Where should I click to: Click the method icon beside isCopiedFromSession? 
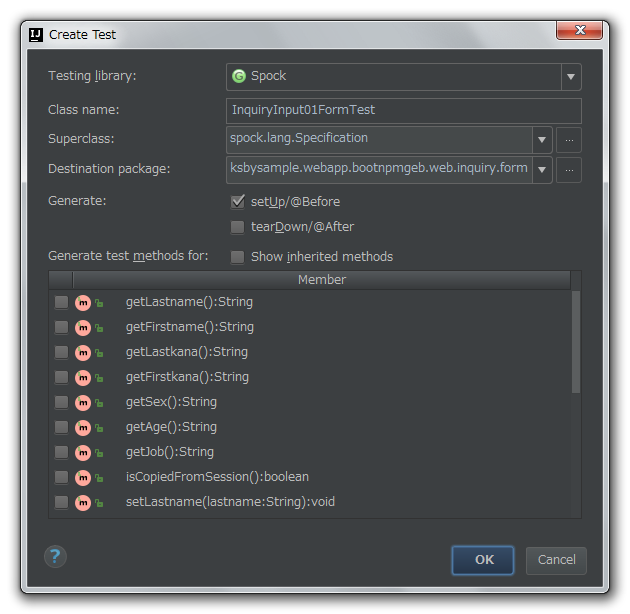[x=83, y=477]
